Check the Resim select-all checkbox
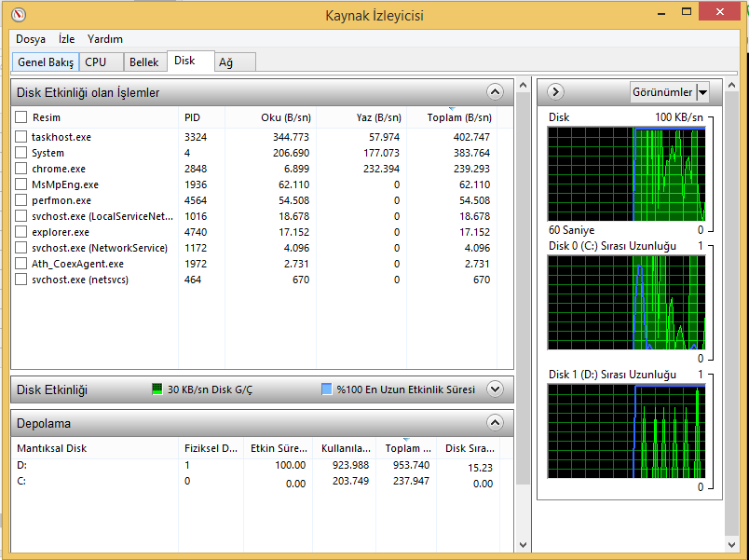 [x=20, y=117]
